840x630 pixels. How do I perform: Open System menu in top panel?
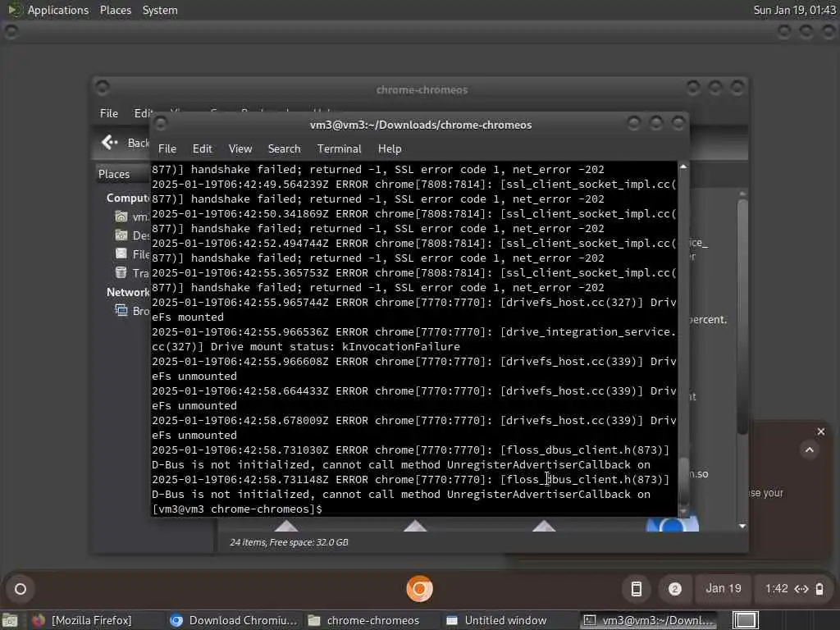(160, 10)
